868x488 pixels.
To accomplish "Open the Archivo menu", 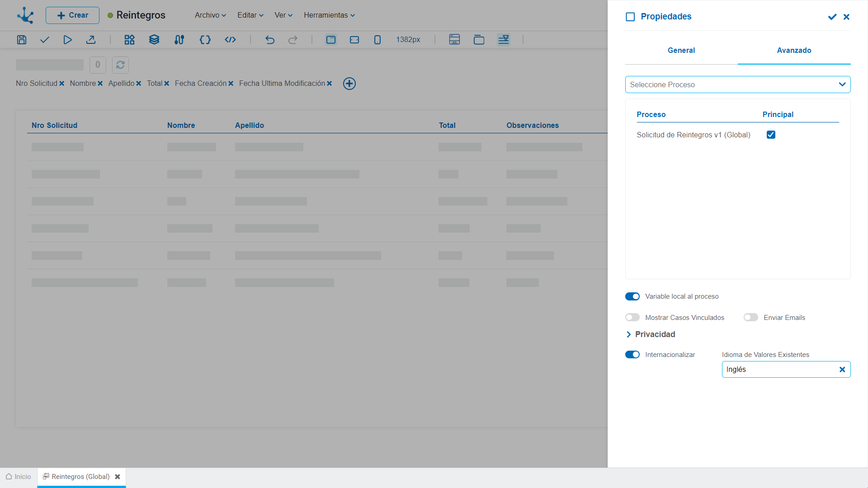I will [x=210, y=15].
